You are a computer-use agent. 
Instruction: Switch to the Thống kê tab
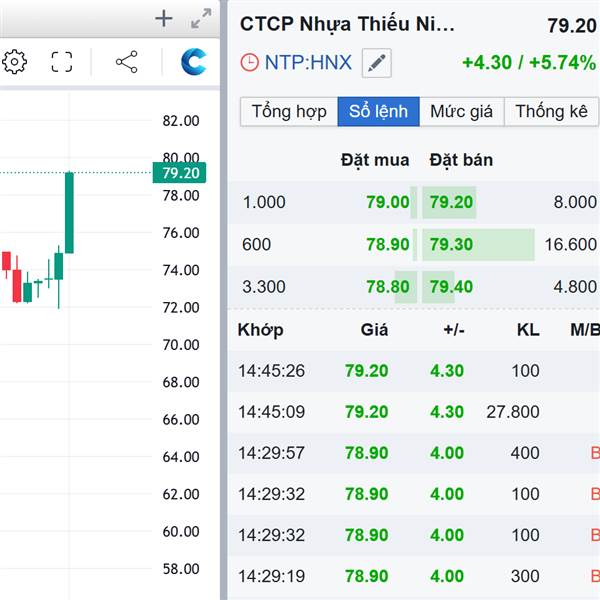tap(551, 111)
